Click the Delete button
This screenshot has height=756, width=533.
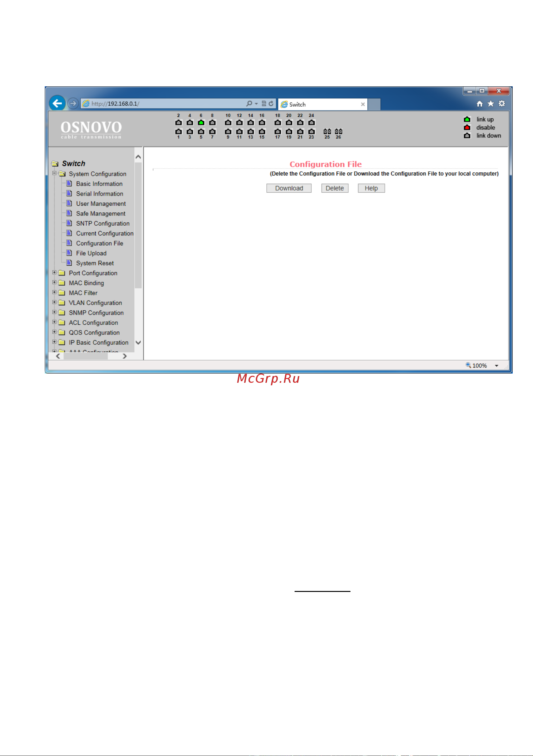pos(335,188)
